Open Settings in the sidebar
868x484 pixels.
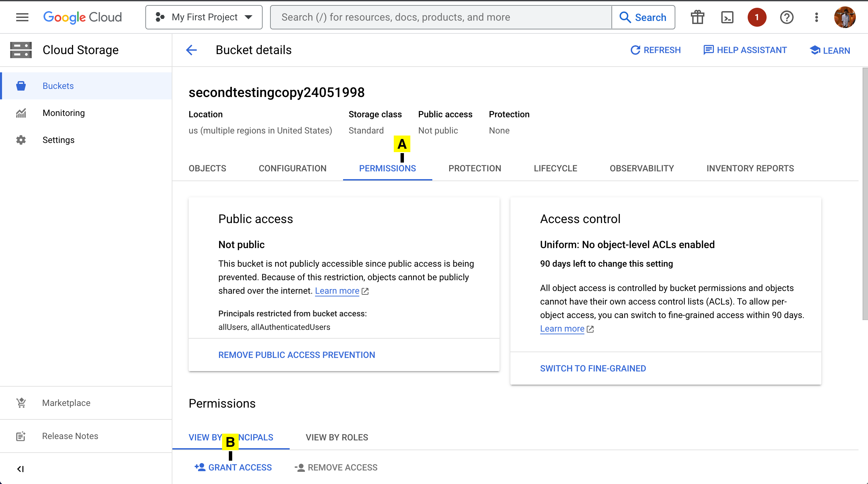58,140
